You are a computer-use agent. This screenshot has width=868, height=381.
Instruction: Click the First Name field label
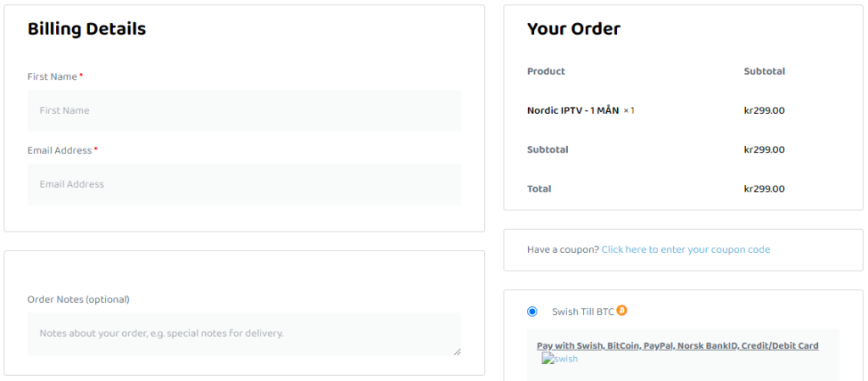[x=52, y=76]
